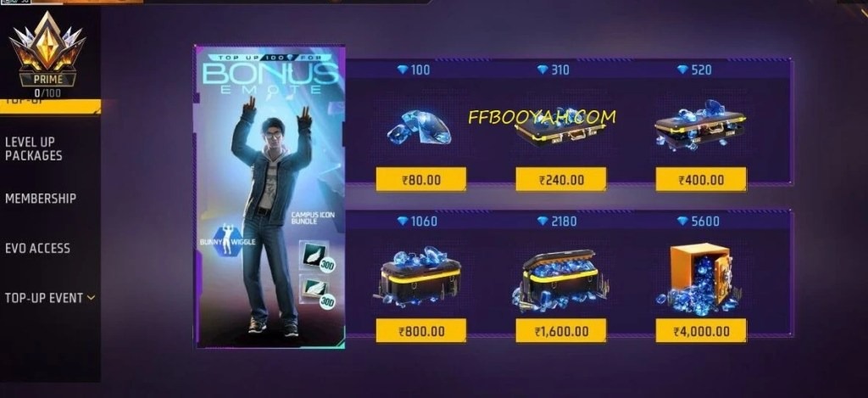Select the 520 diamonds open briefcase icon
The image size is (868, 398).
click(x=700, y=126)
